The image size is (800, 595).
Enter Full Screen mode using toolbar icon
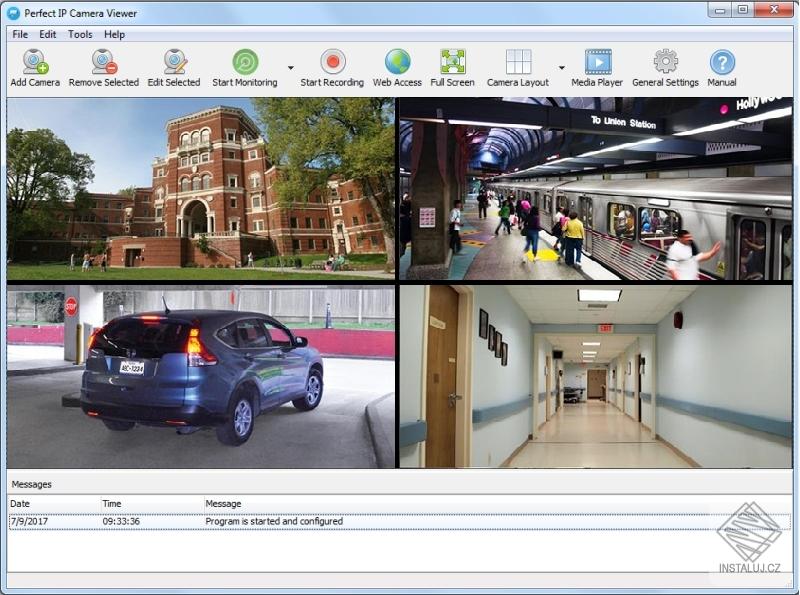[x=453, y=63]
